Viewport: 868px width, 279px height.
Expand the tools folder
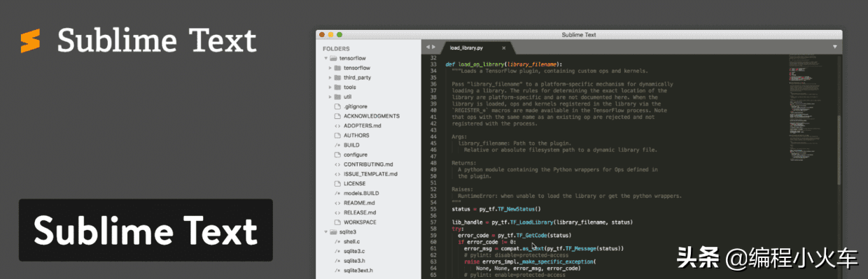tap(330, 87)
